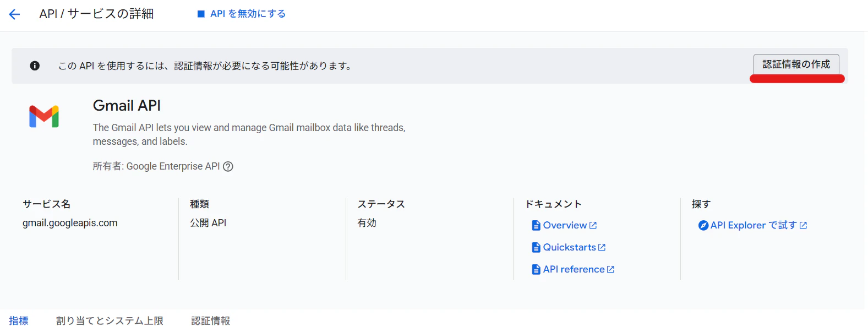Click the 'ステータス' column label
Viewport: 868px width, 332px height.
(381, 204)
